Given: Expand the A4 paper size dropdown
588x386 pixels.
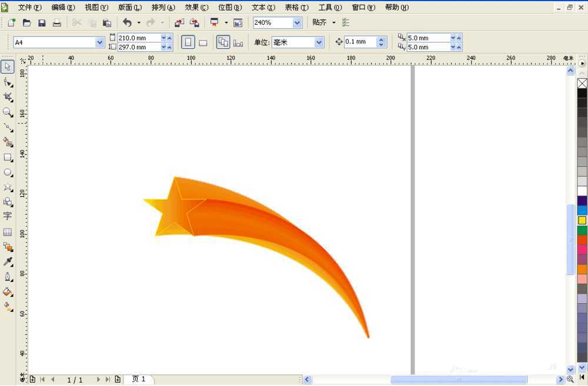Looking at the screenshot, I should click(99, 42).
